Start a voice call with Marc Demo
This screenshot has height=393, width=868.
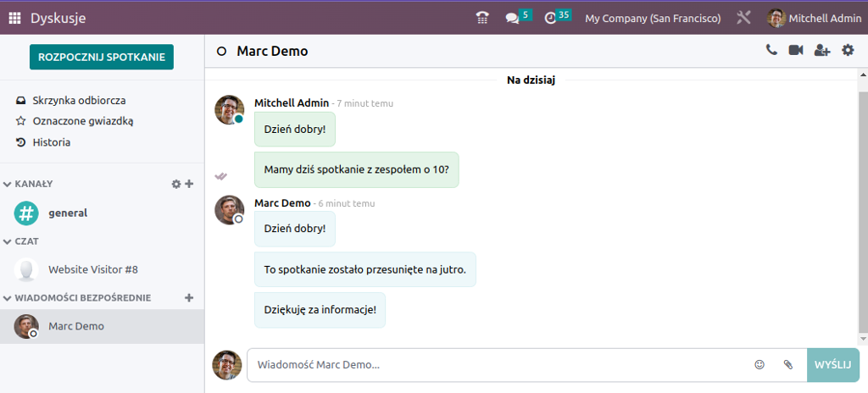click(771, 50)
